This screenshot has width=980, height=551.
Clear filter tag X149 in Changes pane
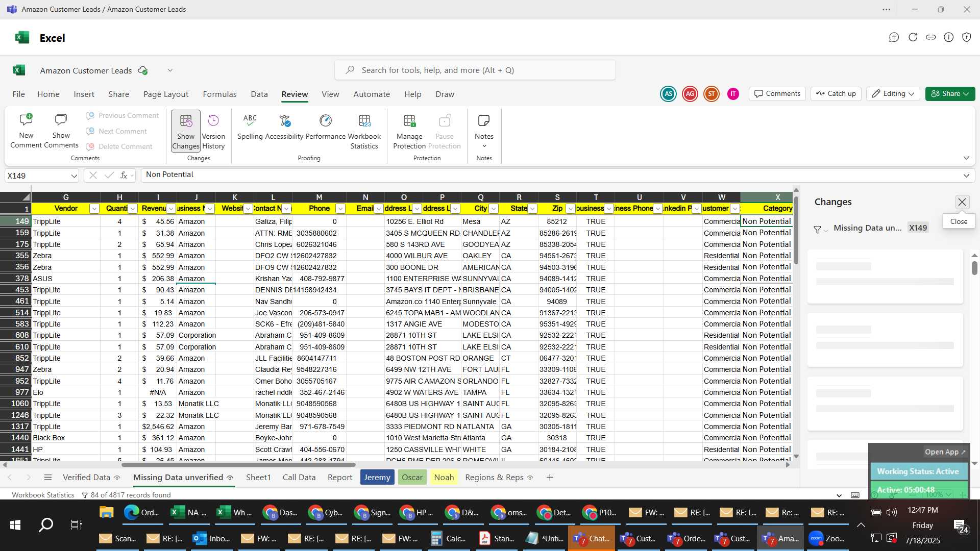pyautogui.click(x=918, y=228)
